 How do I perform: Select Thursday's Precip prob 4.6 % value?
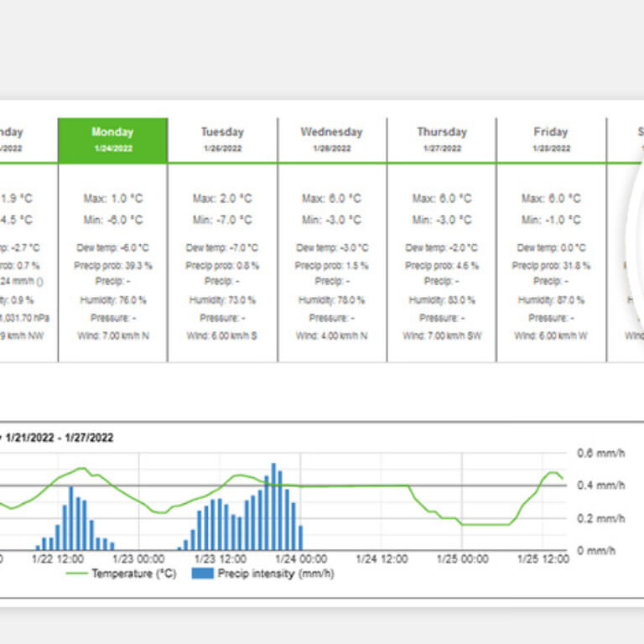442,266
